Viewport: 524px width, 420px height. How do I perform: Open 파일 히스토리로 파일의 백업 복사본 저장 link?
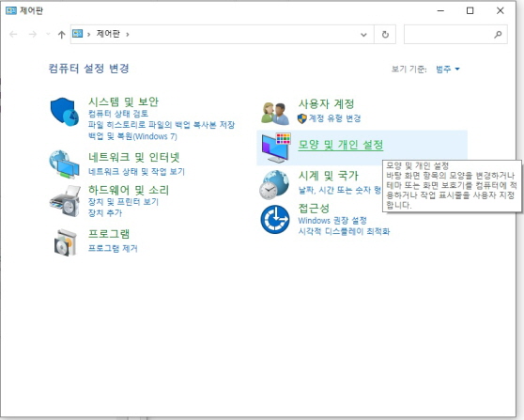(x=162, y=125)
